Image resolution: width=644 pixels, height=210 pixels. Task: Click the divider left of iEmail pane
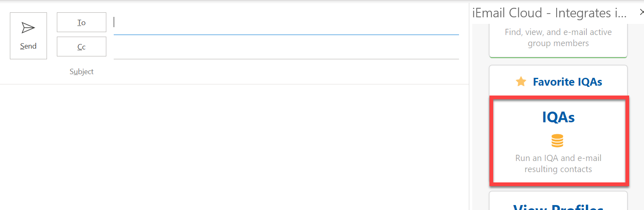[x=469, y=124]
